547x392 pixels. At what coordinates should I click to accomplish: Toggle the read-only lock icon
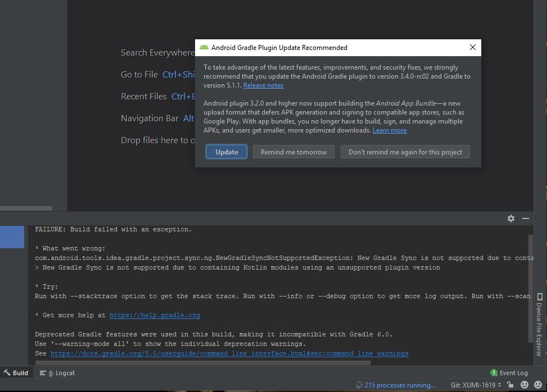pyautogui.click(x=510, y=385)
